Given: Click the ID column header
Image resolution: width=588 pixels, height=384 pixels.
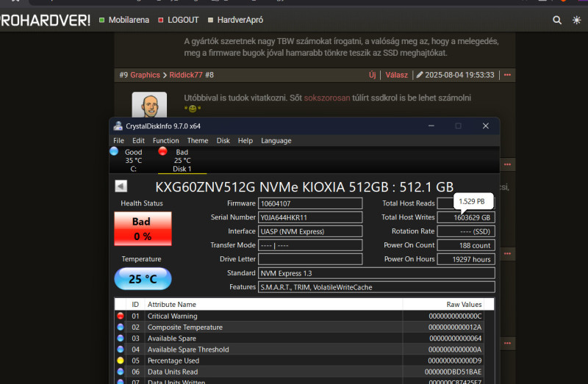Looking at the screenshot, I should 135,304.
